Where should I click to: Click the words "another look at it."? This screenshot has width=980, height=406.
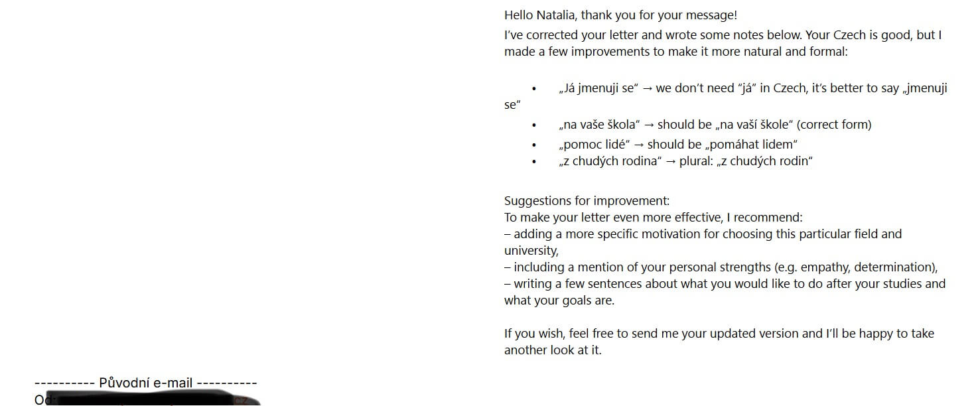[x=553, y=350]
